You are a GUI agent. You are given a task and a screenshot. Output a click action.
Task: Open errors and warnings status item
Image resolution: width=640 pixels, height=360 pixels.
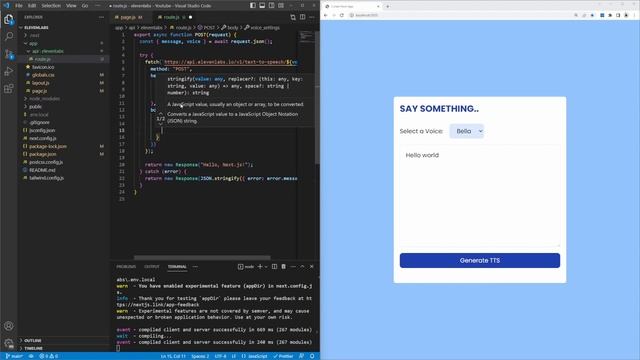pos(49,356)
